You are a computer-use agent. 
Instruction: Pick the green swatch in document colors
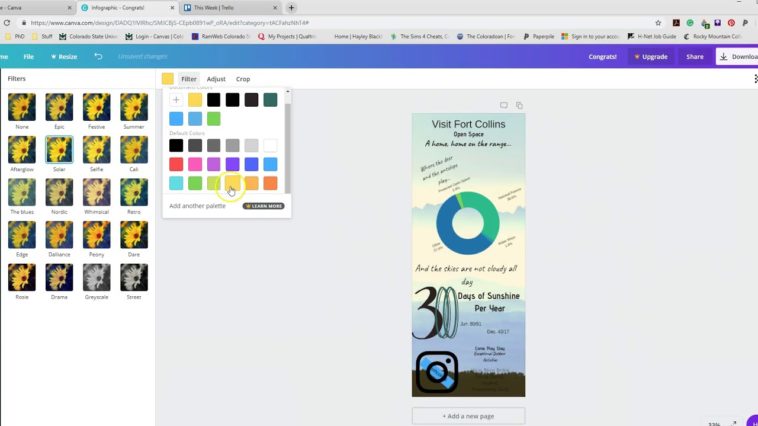click(214, 119)
